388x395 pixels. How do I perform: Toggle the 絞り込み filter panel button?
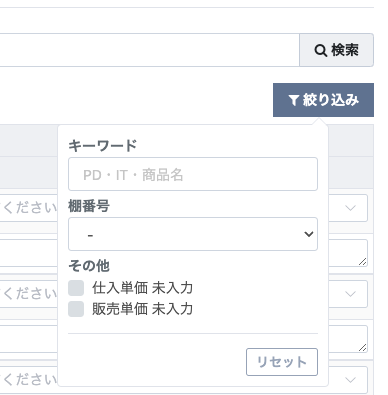coord(323,100)
